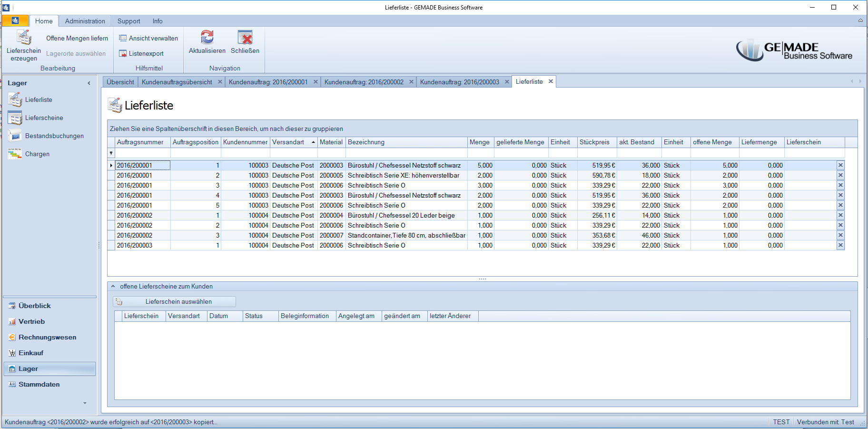Click Offene Mengen liefern
Image resolution: width=868 pixels, height=429 pixels.
coord(77,38)
